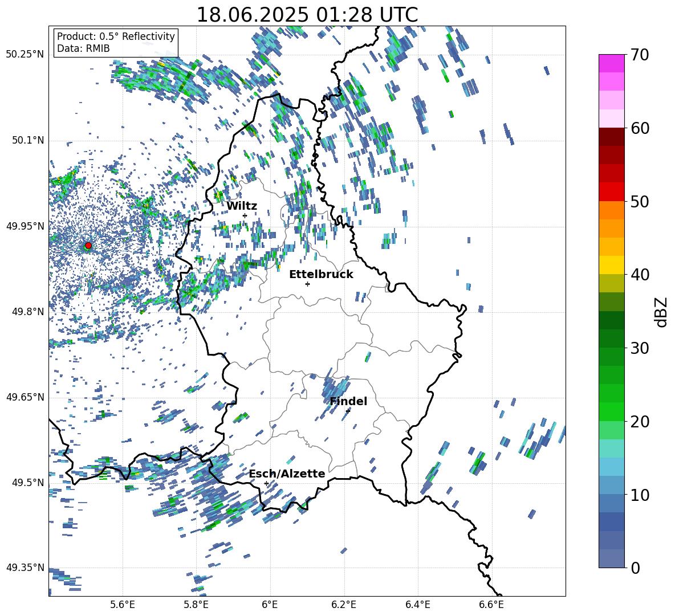675x616 pixels.
Task: Click the 0 dBZ colorbar label
Action: [635, 568]
